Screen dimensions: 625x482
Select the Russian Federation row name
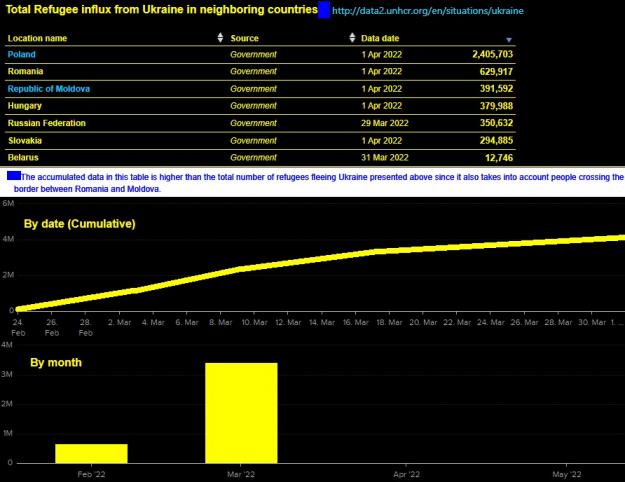(x=47, y=123)
